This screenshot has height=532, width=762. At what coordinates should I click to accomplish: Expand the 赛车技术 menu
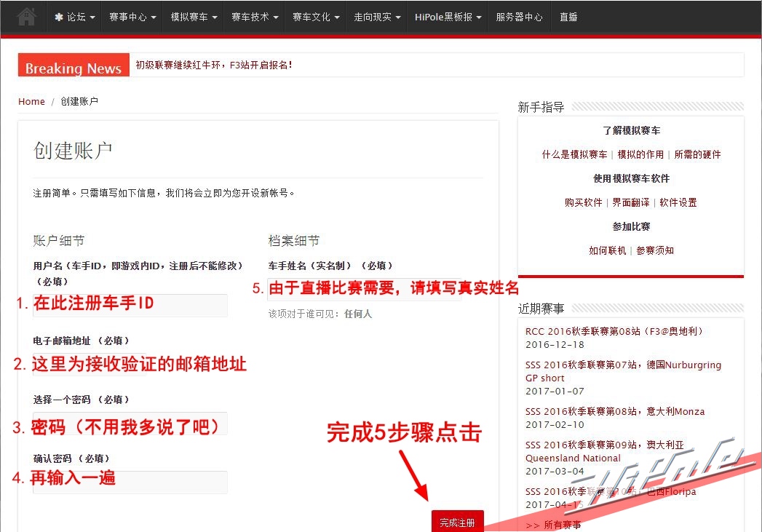[x=255, y=17]
